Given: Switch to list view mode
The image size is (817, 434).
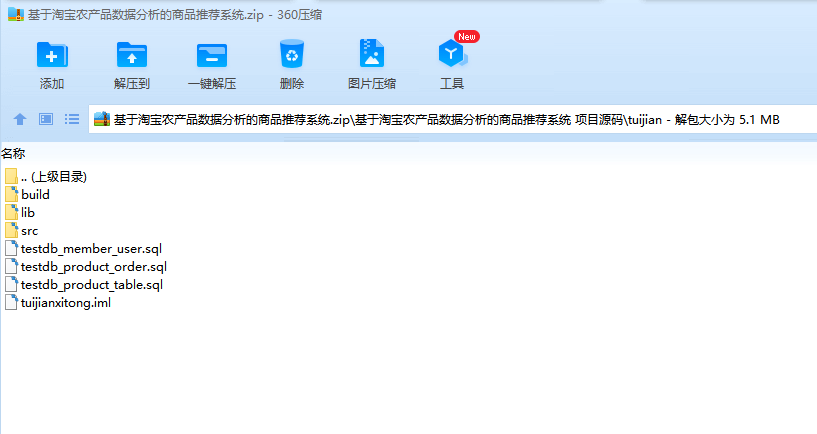Looking at the screenshot, I should [72, 119].
